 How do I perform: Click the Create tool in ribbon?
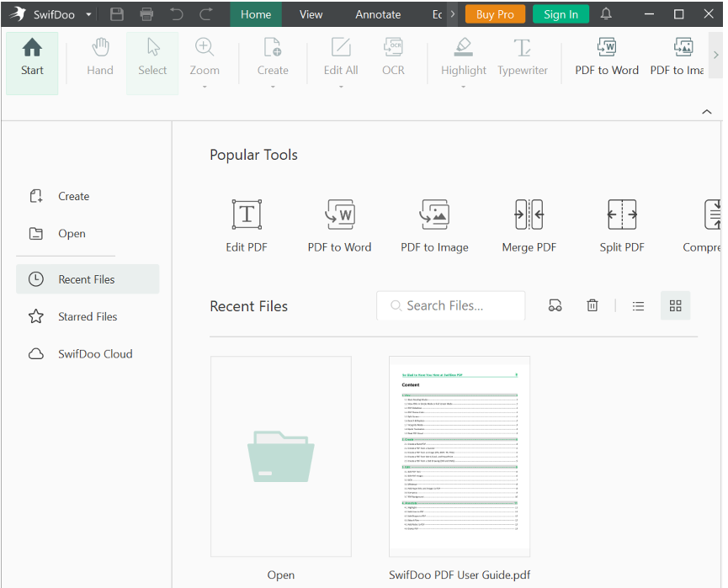[273, 56]
